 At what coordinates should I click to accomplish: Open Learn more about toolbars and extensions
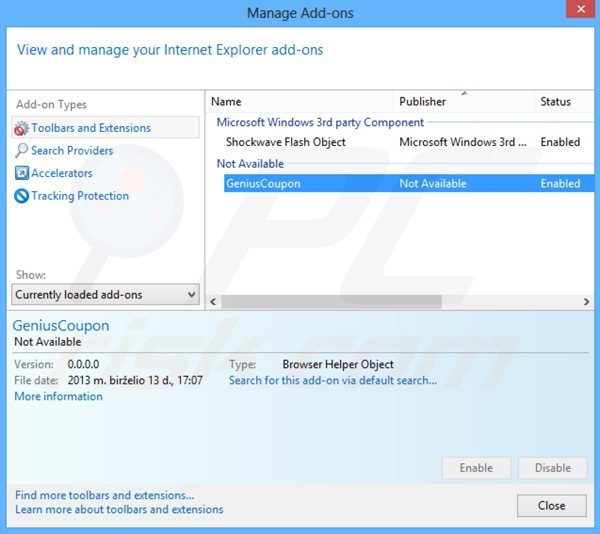(119, 510)
